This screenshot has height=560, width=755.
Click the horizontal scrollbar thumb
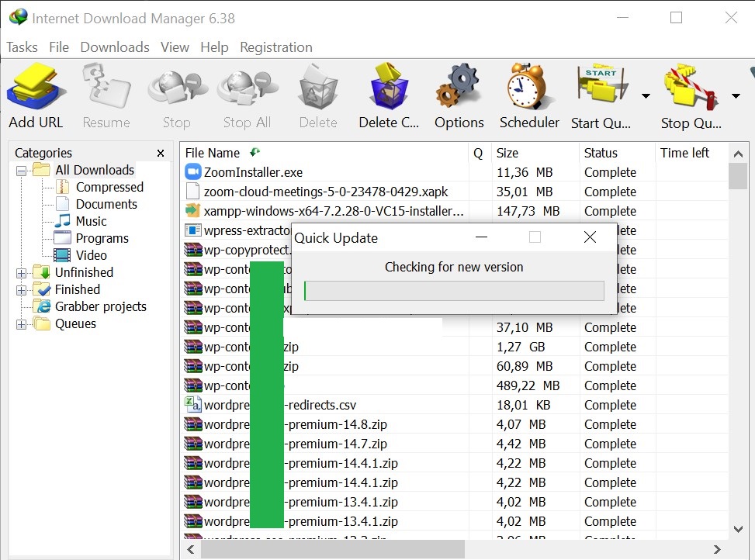[x=333, y=549]
